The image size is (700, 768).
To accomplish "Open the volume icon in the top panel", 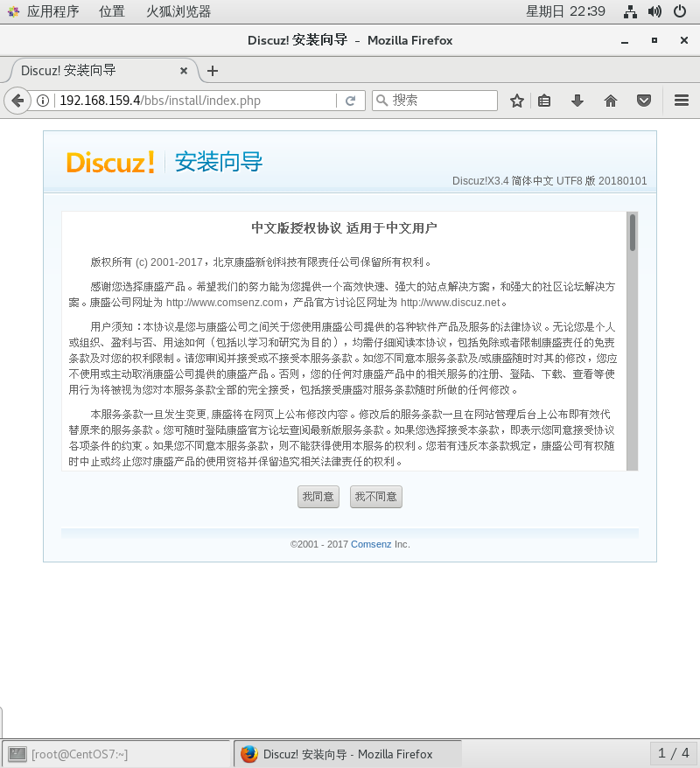I will [654, 11].
